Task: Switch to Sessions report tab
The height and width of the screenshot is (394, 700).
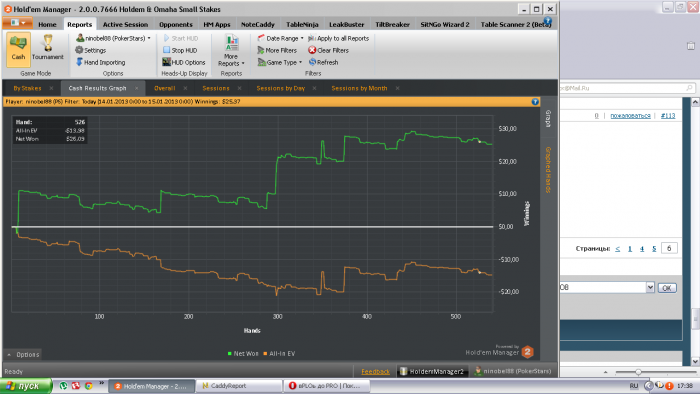Action: pos(216,88)
